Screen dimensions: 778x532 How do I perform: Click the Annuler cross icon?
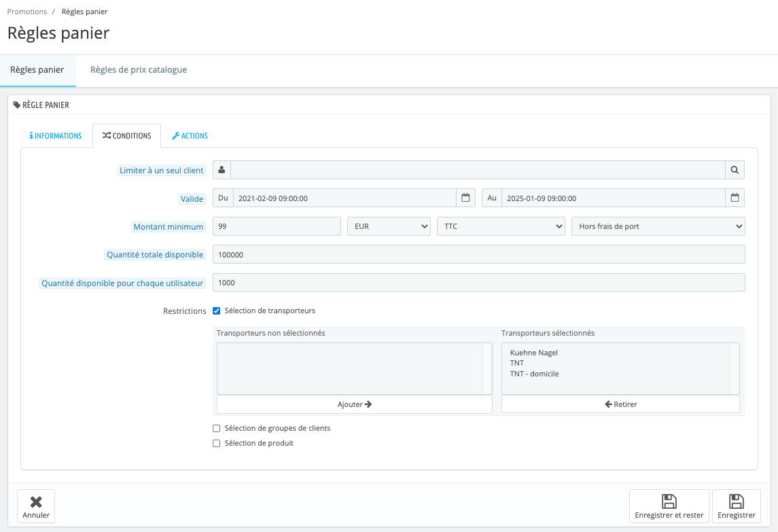36,501
